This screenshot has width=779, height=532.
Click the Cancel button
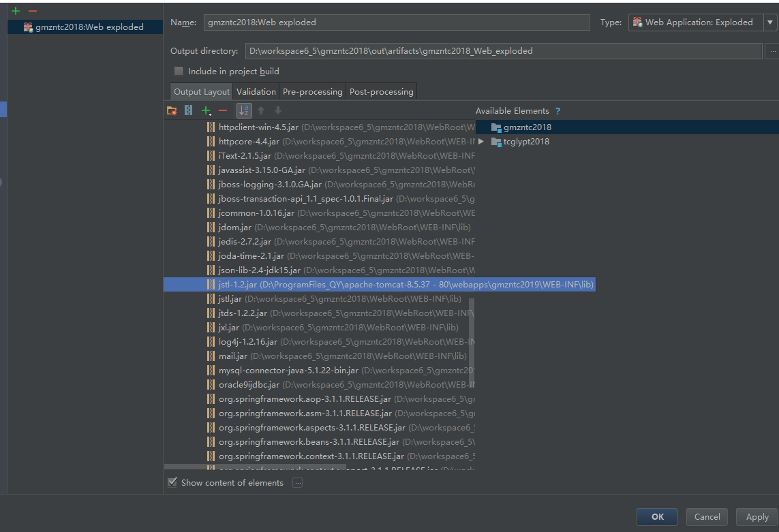point(707,517)
